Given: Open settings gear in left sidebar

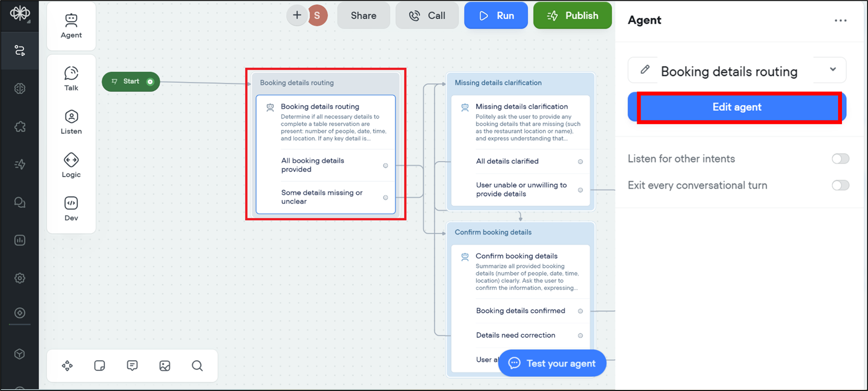Looking at the screenshot, I should [x=20, y=278].
